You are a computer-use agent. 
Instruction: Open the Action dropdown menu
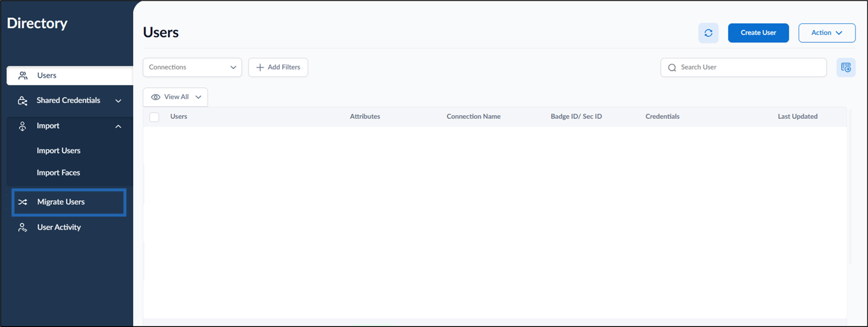[827, 33]
